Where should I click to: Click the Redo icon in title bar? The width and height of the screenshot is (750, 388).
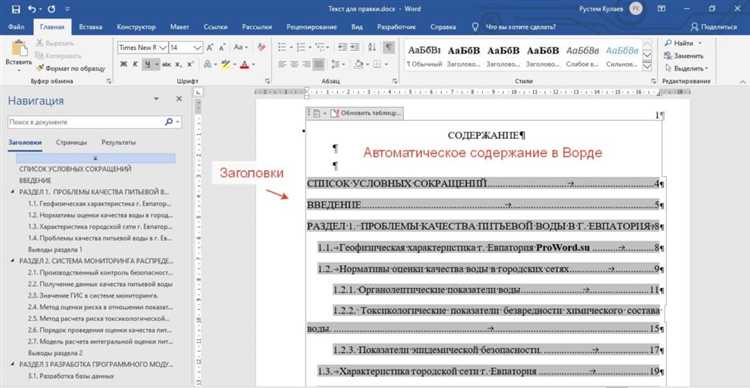pyautogui.click(x=52, y=9)
